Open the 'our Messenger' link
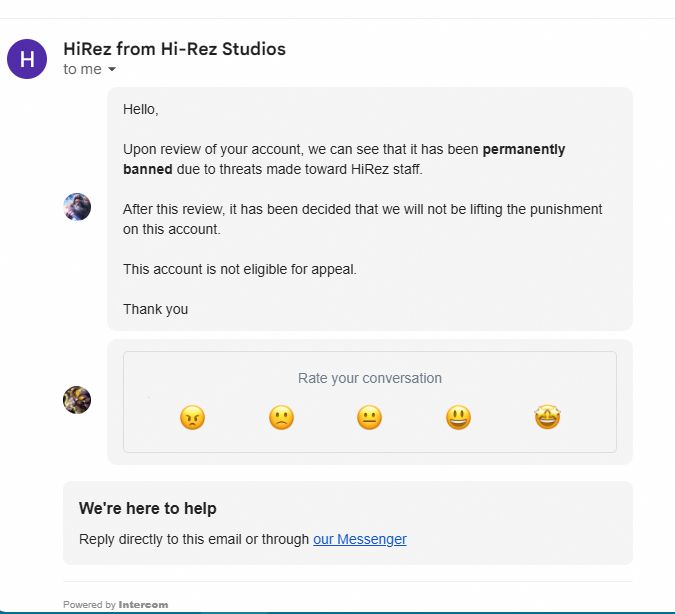Image resolution: width=675 pixels, height=614 pixels. click(359, 539)
